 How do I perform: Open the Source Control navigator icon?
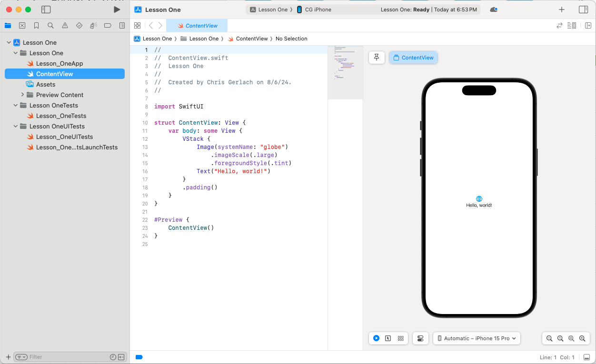click(x=22, y=25)
